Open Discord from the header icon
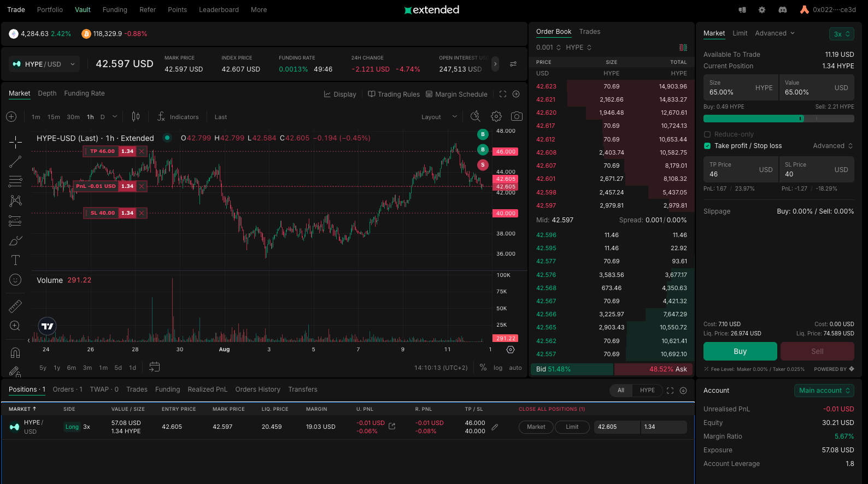Image resolution: width=868 pixels, height=484 pixels. pyautogui.click(x=783, y=10)
